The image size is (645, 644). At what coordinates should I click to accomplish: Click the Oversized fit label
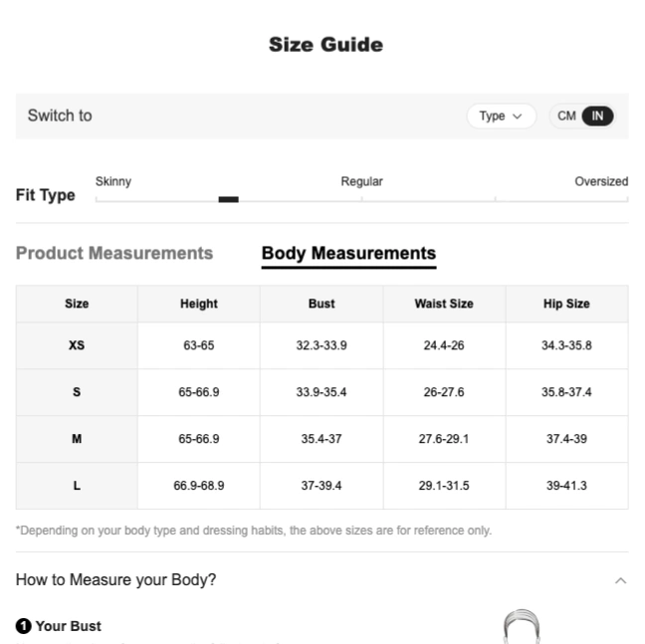(x=601, y=181)
